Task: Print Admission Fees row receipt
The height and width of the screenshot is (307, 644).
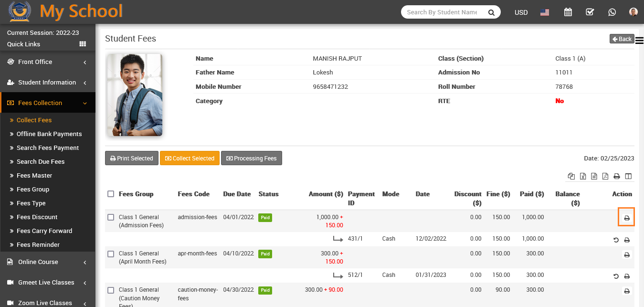Action: point(626,218)
